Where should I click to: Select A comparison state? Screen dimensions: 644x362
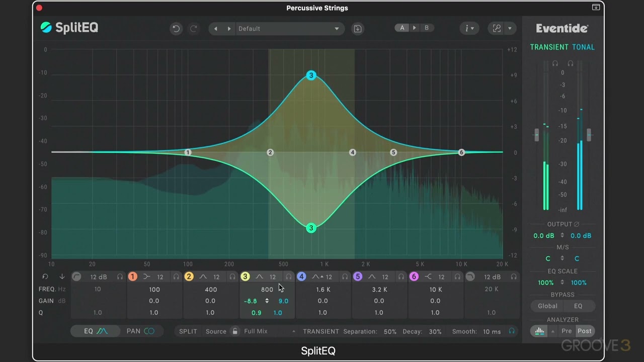coord(402,28)
